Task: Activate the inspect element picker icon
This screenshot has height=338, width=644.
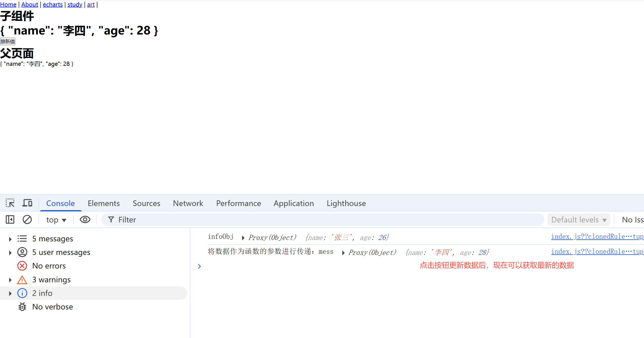Action: pyautogui.click(x=10, y=203)
